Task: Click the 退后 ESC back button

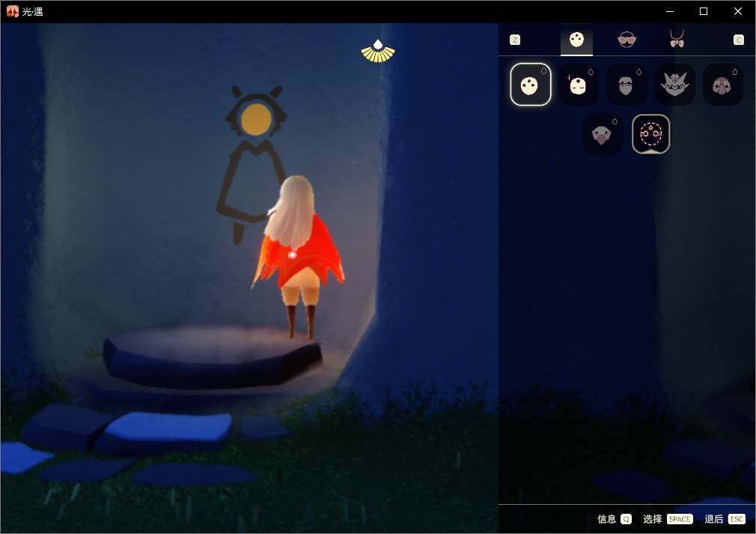Action: coord(725,519)
